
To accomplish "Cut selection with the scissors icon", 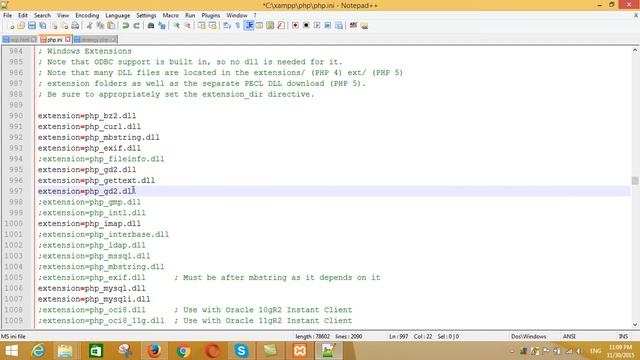I will (x=89, y=26).
